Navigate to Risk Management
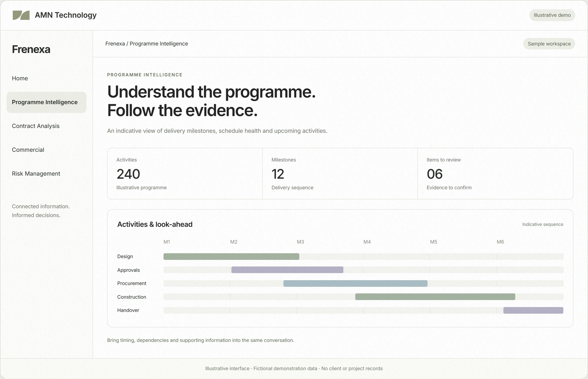The image size is (588, 379). point(46,174)
